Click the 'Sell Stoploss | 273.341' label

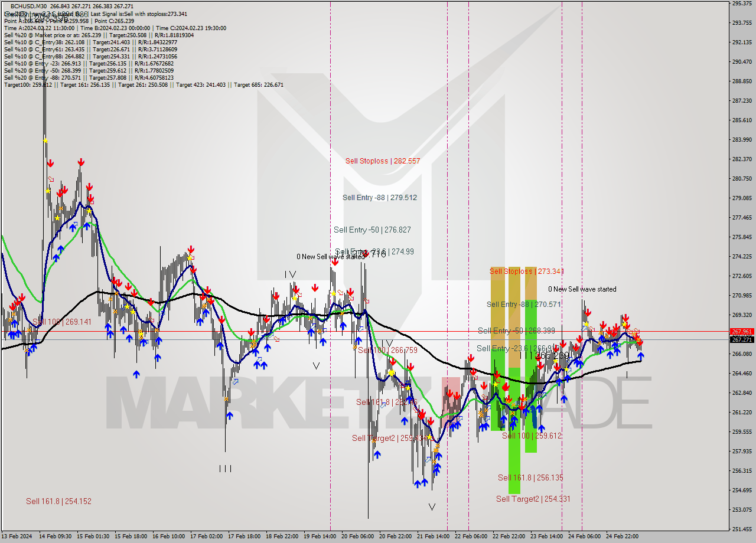527,271
